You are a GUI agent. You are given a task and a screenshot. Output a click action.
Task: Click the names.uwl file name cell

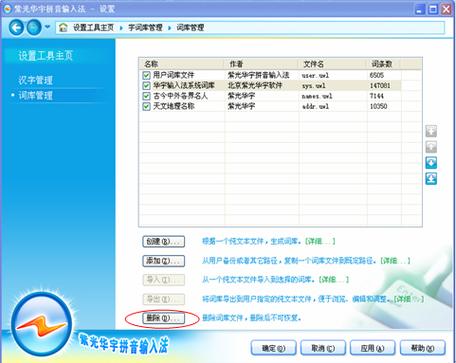click(317, 96)
